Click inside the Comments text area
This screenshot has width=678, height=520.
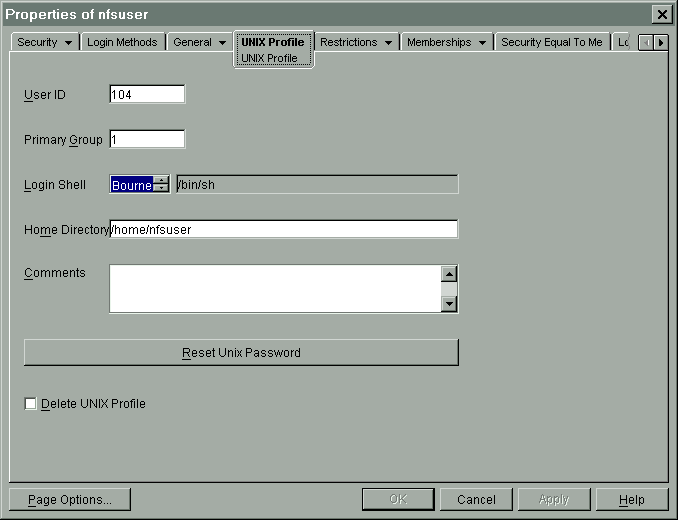pos(275,289)
